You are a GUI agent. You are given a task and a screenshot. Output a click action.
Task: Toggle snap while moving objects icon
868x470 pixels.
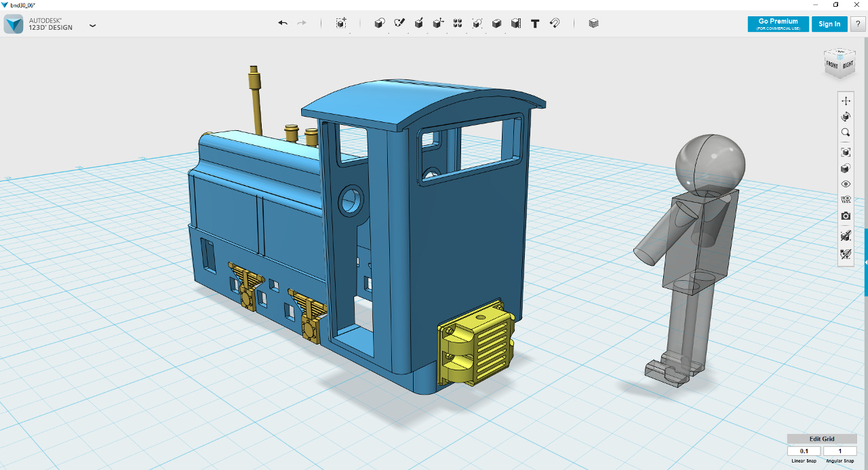(846, 236)
